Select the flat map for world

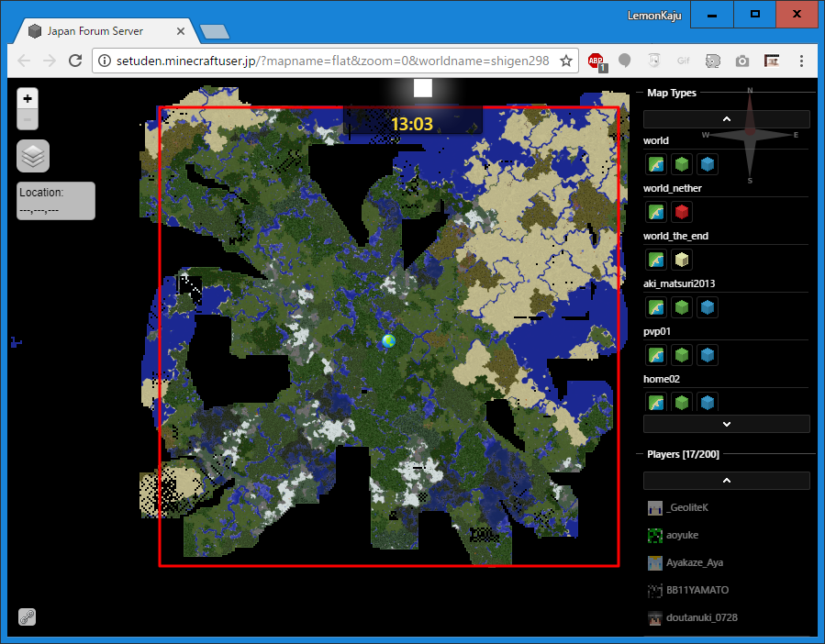pyautogui.click(x=655, y=164)
